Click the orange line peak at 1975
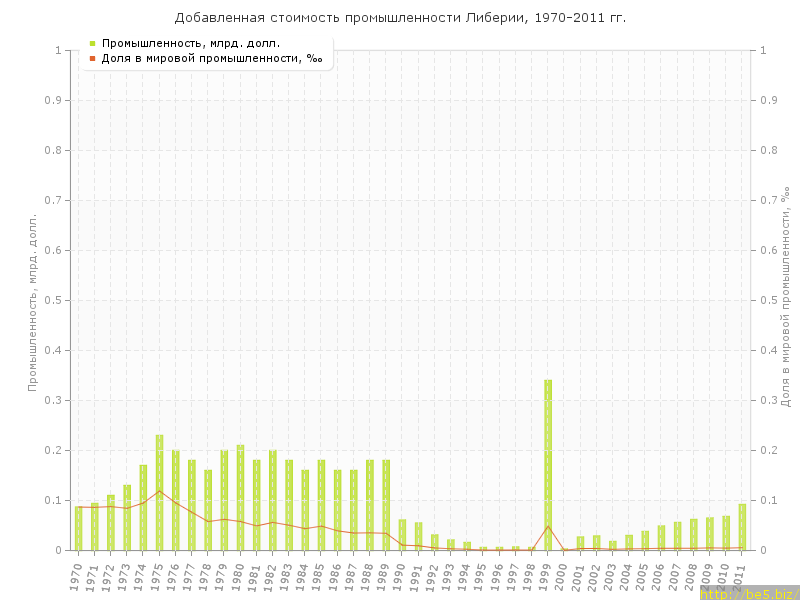The height and width of the screenshot is (600, 800). 159,490
